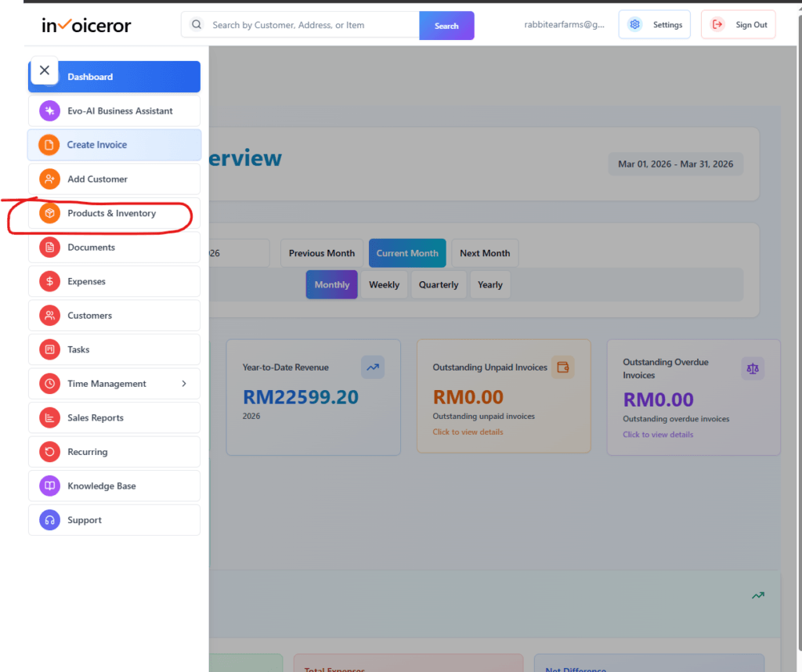The image size is (802, 672).
Task: Open Add Customer via its person icon
Action: (x=49, y=179)
